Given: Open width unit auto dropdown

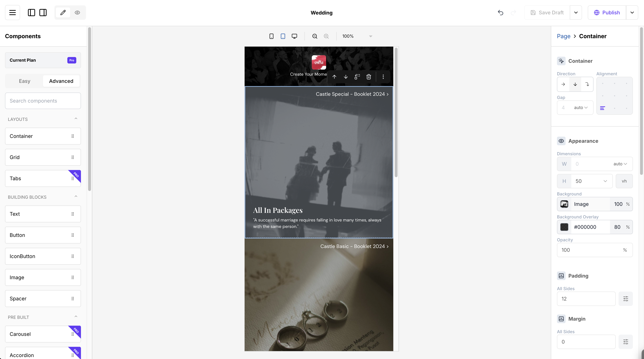Looking at the screenshot, I should click(620, 164).
